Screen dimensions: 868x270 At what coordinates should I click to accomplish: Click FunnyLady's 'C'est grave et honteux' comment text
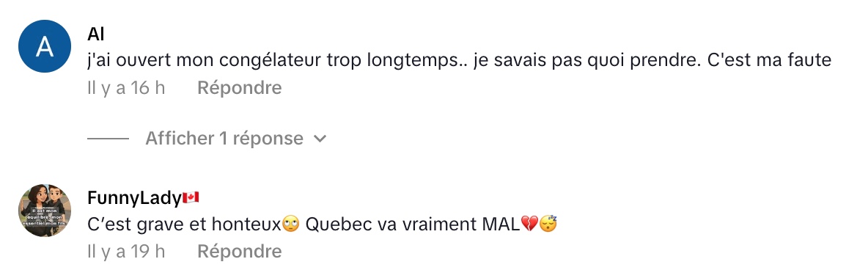[x=322, y=225]
